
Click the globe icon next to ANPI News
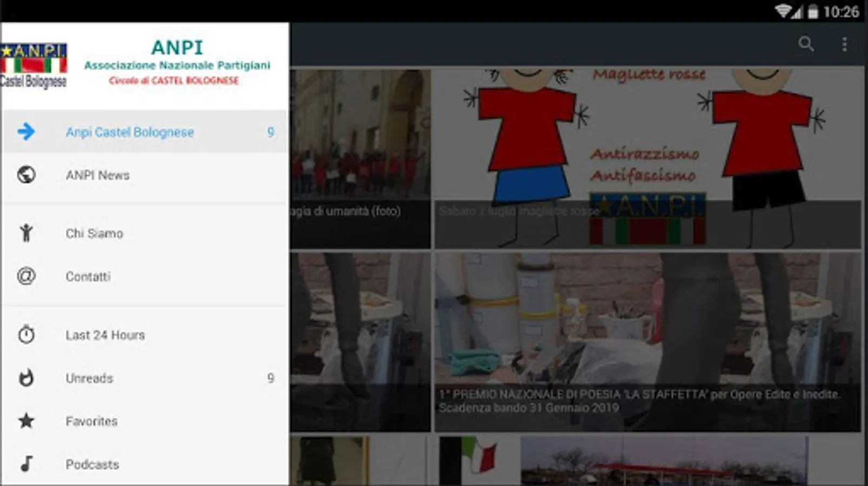point(26,174)
